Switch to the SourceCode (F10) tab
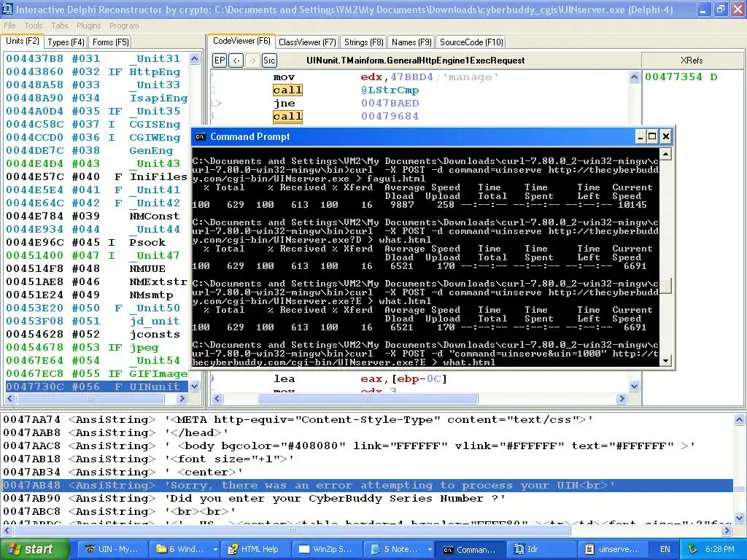Image resolution: width=747 pixels, height=560 pixels. pos(471,42)
